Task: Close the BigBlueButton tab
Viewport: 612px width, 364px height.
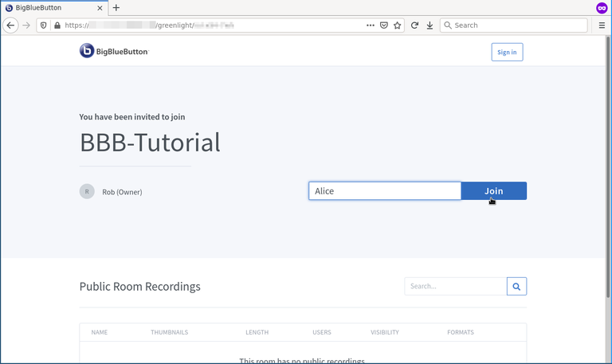Action: click(x=100, y=8)
